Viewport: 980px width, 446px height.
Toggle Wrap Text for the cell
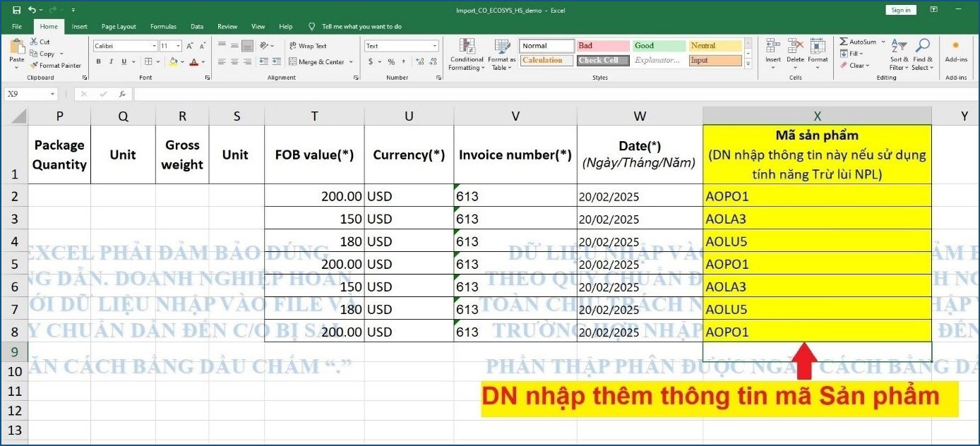click(308, 46)
